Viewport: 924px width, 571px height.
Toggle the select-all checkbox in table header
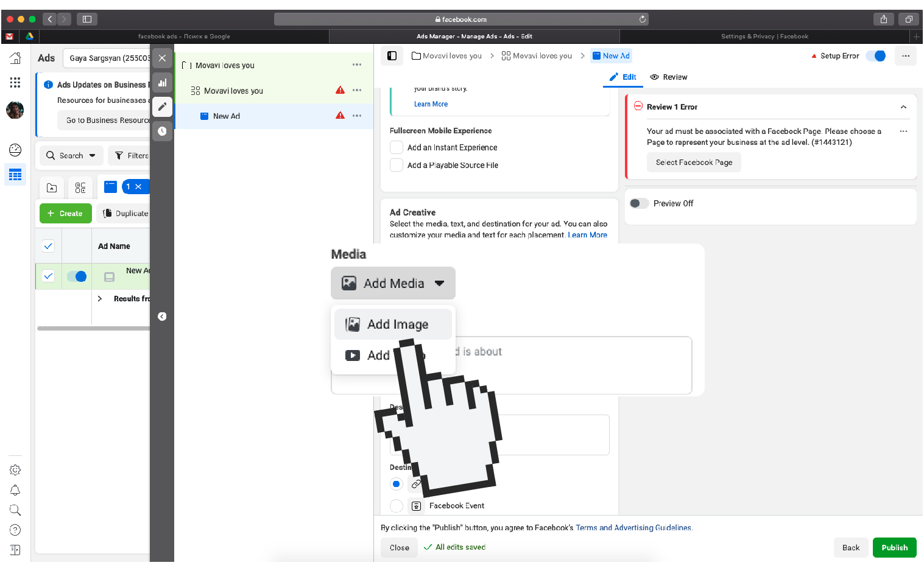(x=48, y=246)
